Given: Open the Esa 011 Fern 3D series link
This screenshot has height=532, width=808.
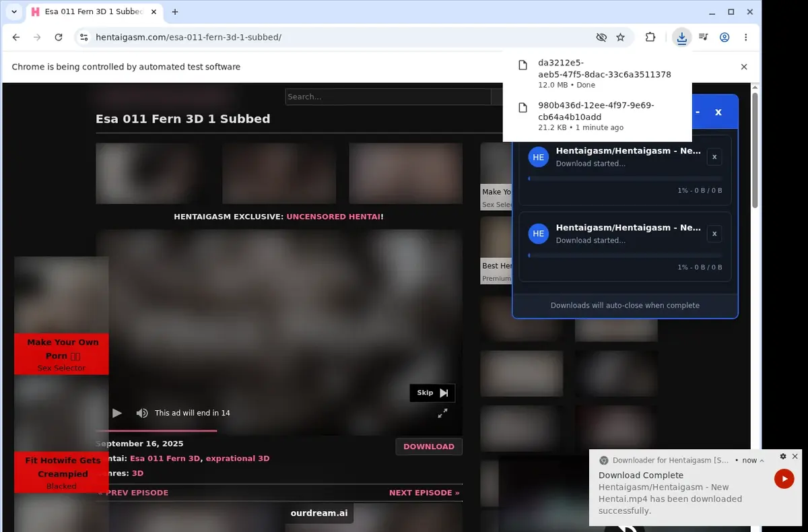Looking at the screenshot, I should 165,459.
